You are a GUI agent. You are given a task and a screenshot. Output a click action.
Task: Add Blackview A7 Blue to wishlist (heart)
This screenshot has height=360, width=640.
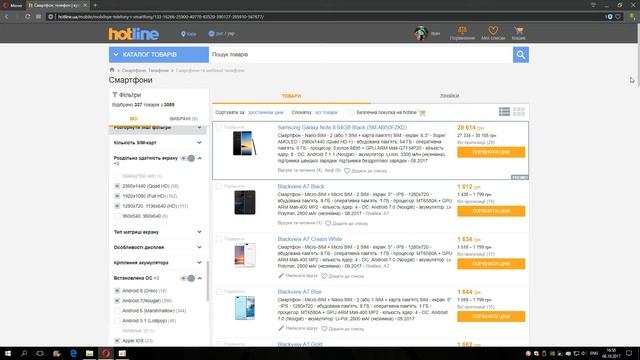pos(324,329)
